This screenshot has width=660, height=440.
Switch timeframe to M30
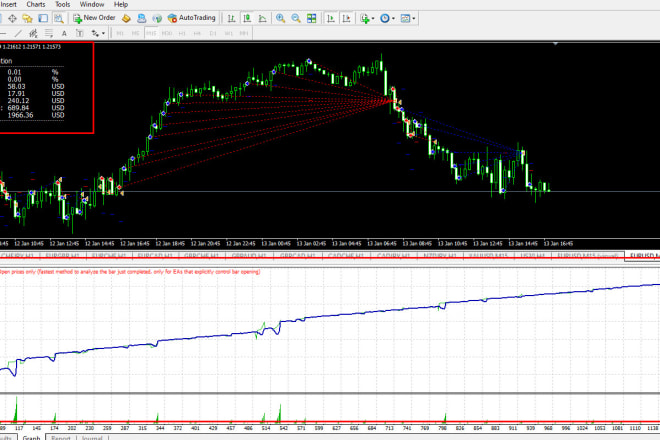pyautogui.click(x=167, y=33)
